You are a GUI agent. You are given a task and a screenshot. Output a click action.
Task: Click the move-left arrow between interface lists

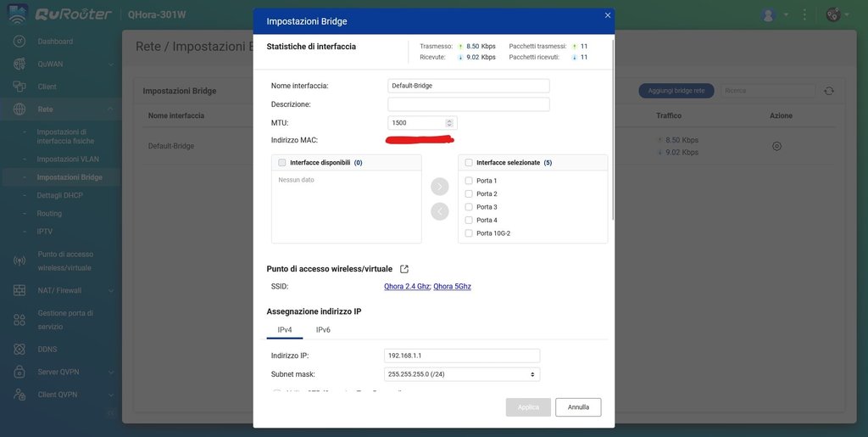pyautogui.click(x=439, y=211)
